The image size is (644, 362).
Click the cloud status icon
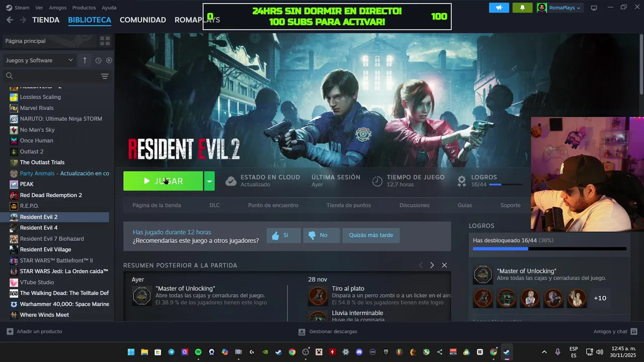pos(231,181)
